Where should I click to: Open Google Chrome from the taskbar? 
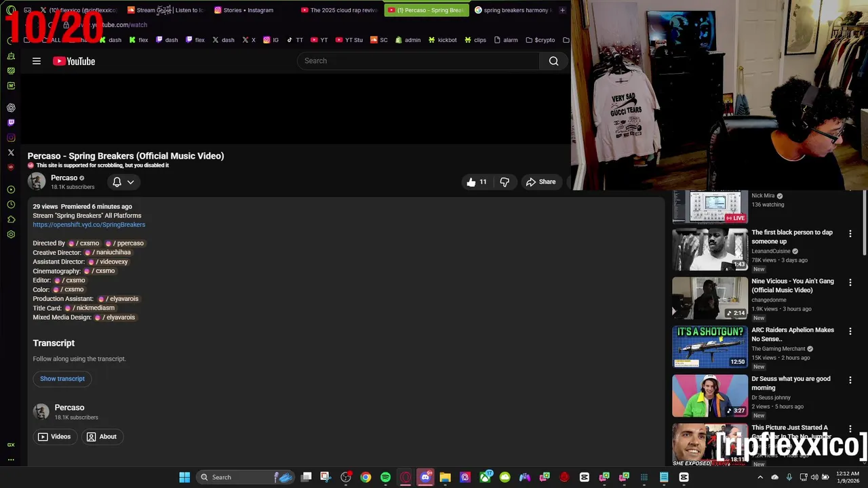(366, 477)
